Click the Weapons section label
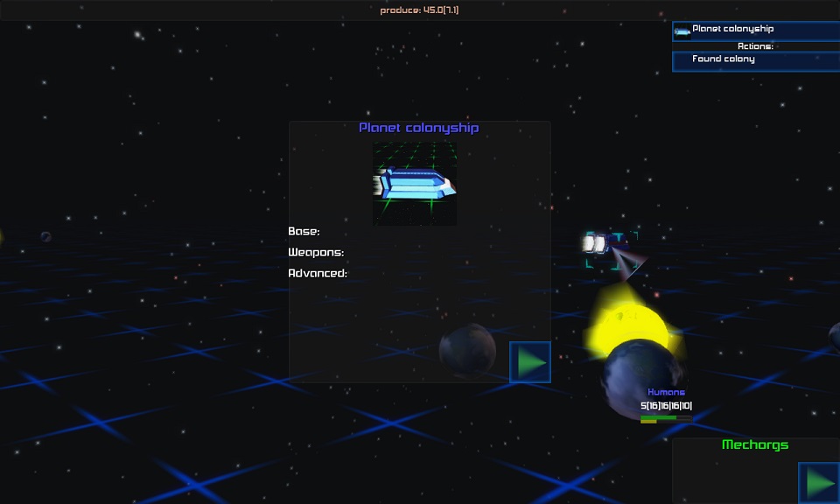 (x=315, y=253)
